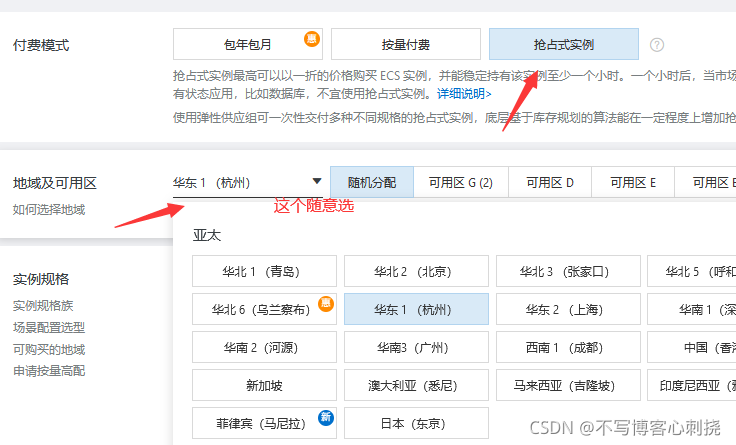Viewport: 736px width, 445px height.
Task: Open the 详细说明 link
Action: click(464, 94)
